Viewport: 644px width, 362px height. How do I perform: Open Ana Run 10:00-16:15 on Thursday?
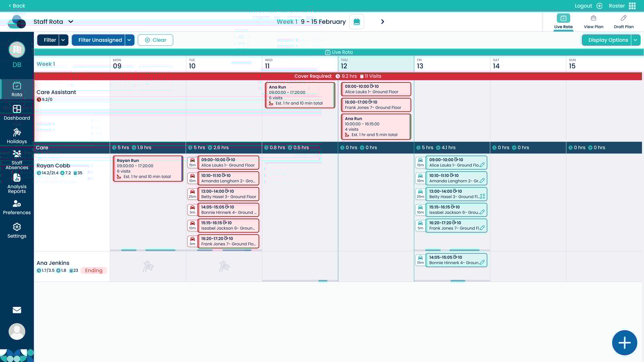pos(376,127)
